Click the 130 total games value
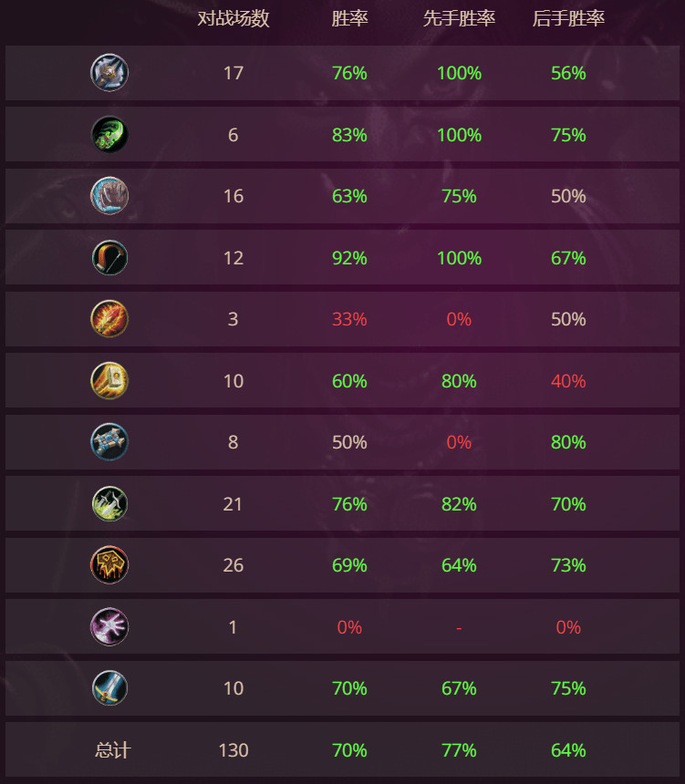Screen dimensions: 685x784 tap(234, 750)
